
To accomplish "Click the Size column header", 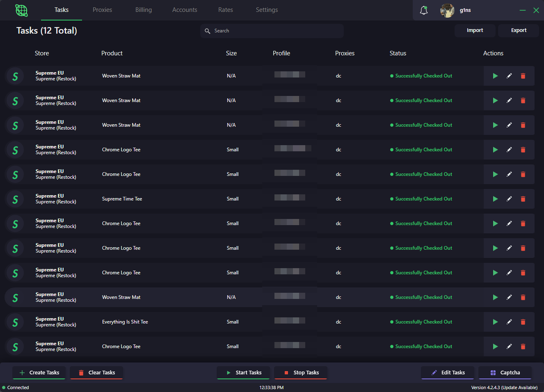I will point(231,53).
